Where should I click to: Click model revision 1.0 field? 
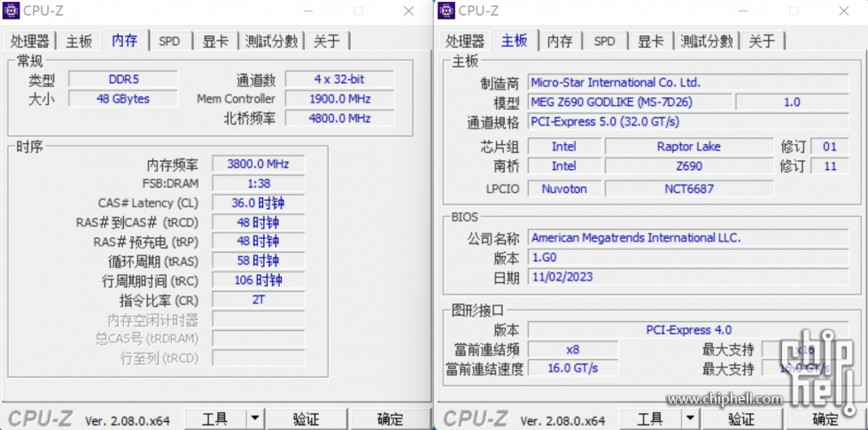[792, 103]
